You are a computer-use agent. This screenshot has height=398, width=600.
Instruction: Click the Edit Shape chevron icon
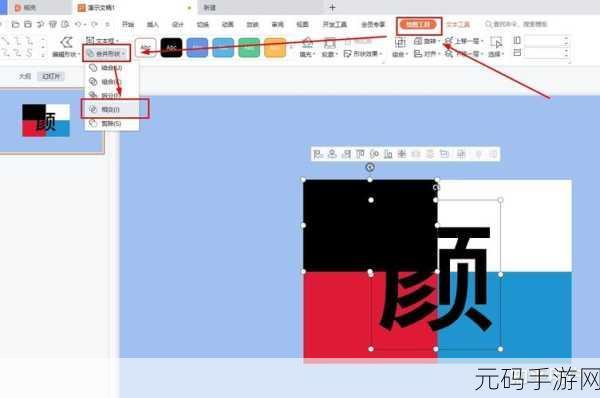click(67, 42)
